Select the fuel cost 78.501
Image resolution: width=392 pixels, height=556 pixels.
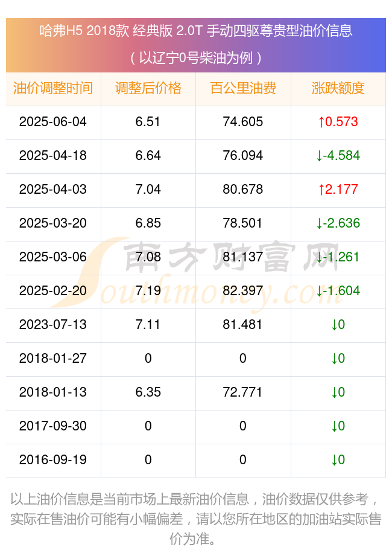pos(243,223)
